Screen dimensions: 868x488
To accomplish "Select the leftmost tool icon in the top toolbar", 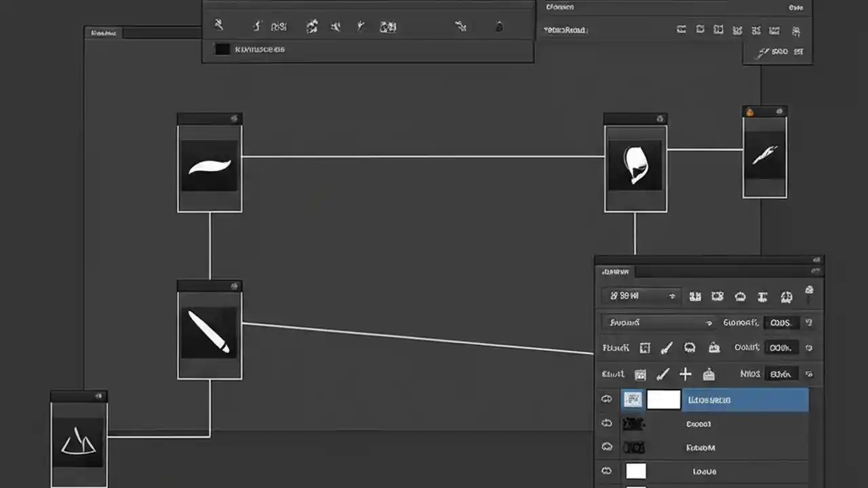I will tap(219, 26).
